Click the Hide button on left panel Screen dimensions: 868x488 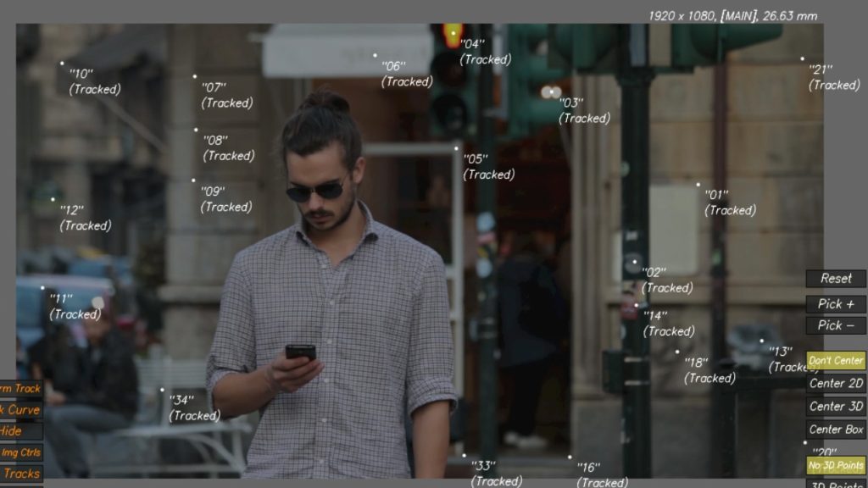(x=21, y=431)
